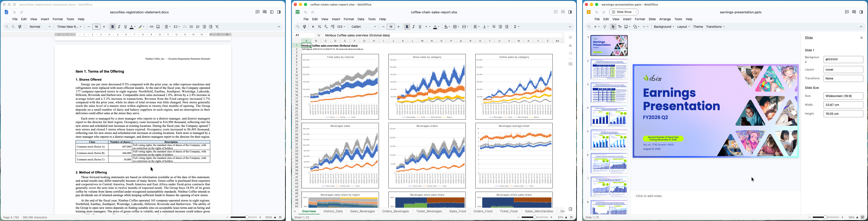Screen dimensions: 868x221
Task: Click undo in the presentation window
Action: click(597, 12)
